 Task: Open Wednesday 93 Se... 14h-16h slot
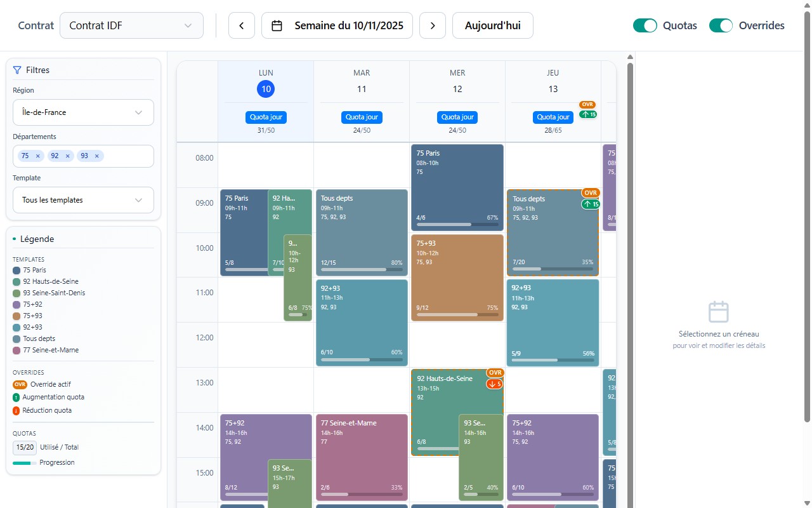click(481, 457)
